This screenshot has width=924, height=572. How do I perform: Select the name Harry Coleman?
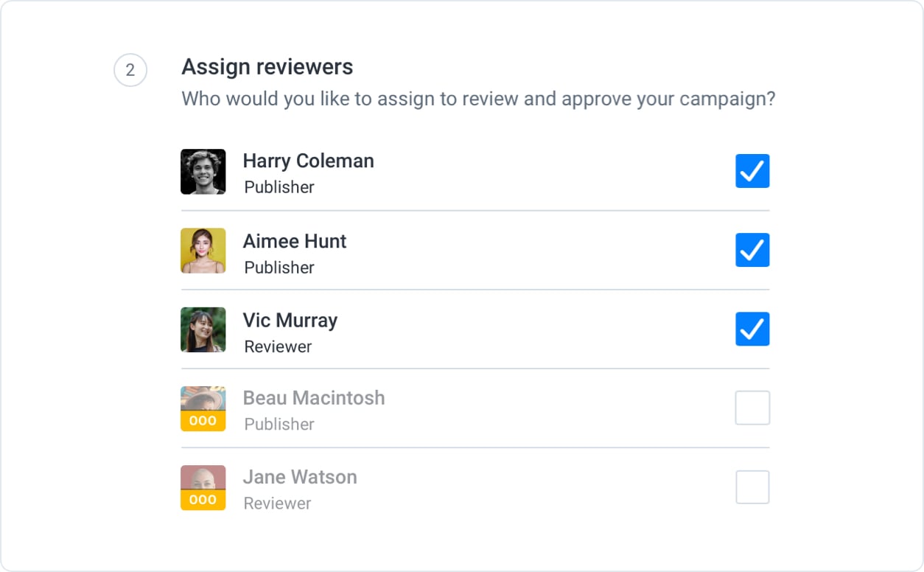pyautogui.click(x=308, y=161)
